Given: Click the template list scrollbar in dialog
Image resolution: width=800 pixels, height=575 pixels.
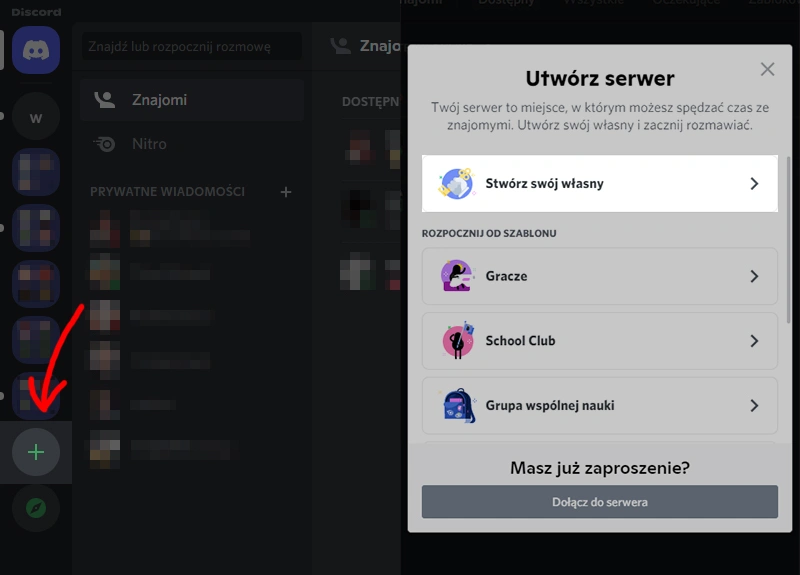Looking at the screenshot, I should click(x=789, y=240).
